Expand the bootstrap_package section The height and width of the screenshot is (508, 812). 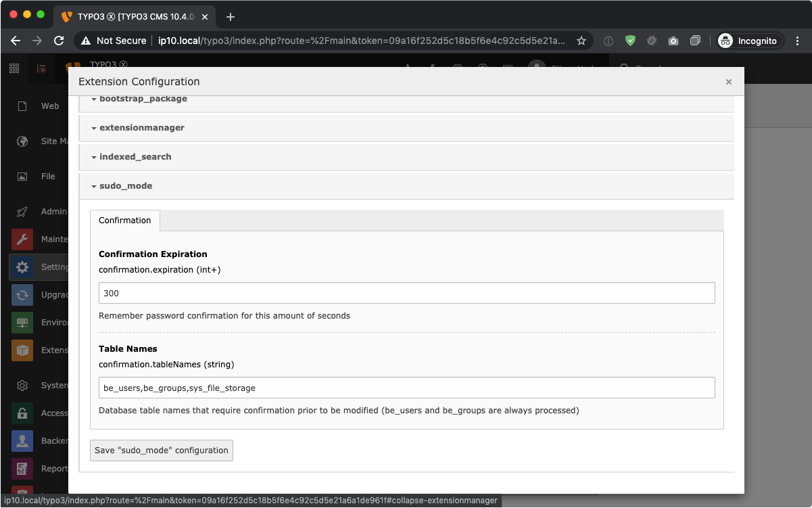pos(406,101)
